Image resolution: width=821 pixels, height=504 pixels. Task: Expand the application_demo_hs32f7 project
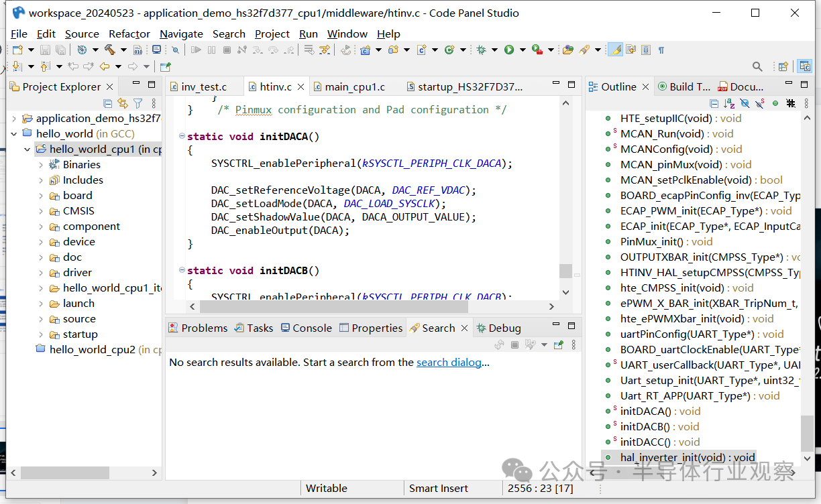14,119
